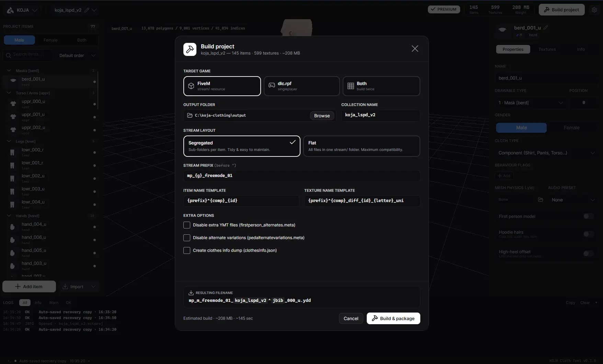Image resolution: width=603 pixels, height=364 pixels.
Task: Click the pants icon of lowr_004_u row
Action: coord(12,204)
